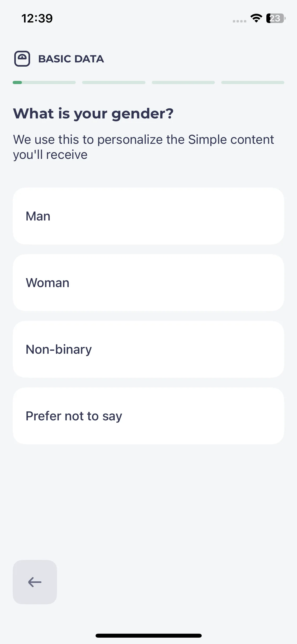The image size is (297, 644).
Task: Tap the Basic Data scale icon
Action: 22,59
